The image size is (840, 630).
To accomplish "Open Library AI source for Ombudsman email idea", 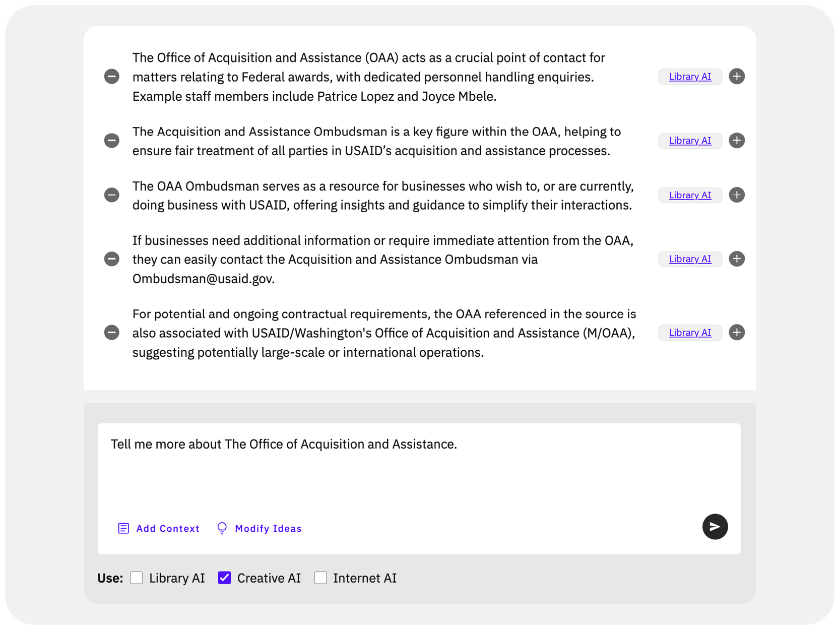I will point(690,259).
